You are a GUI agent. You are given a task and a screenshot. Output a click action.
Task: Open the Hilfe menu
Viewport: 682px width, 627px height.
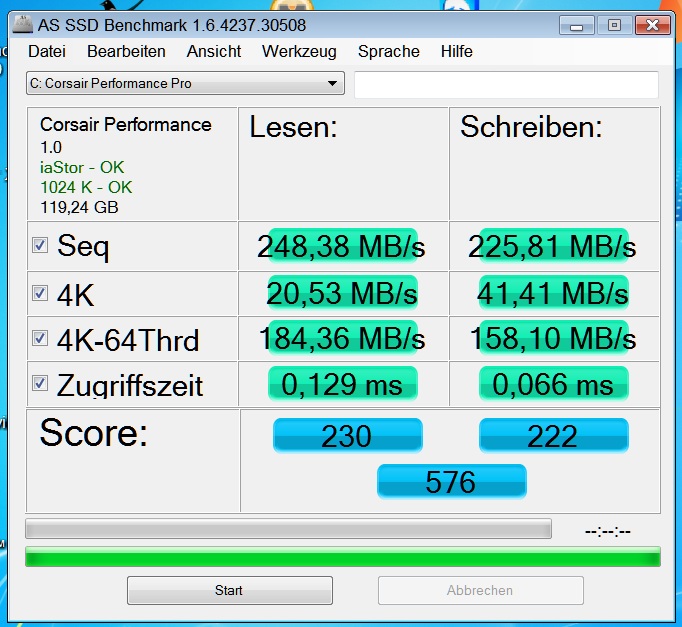click(456, 51)
